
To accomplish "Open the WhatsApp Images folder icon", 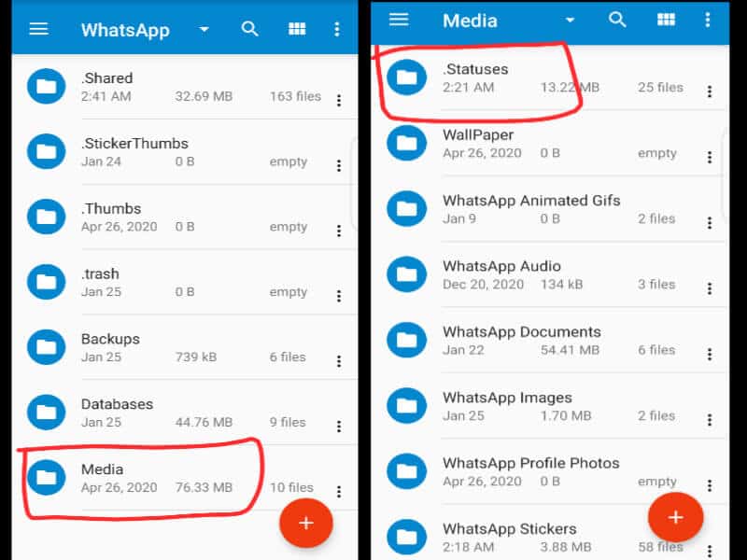I will point(407,406).
